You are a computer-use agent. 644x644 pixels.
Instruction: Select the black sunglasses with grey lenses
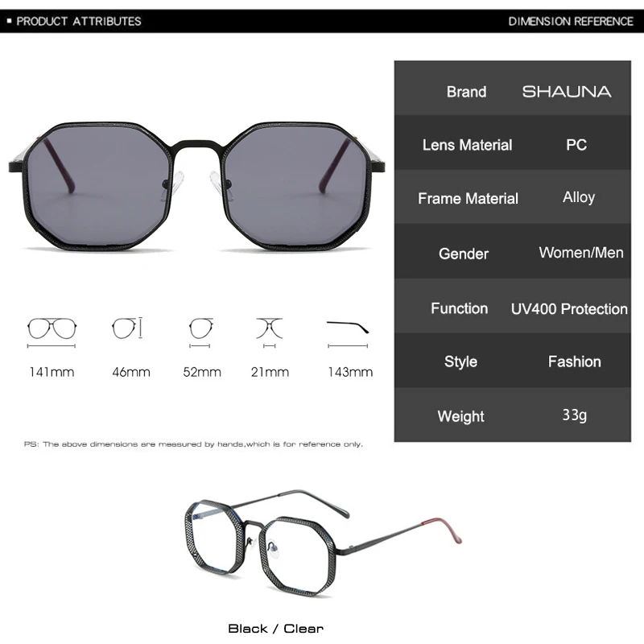[196, 186]
